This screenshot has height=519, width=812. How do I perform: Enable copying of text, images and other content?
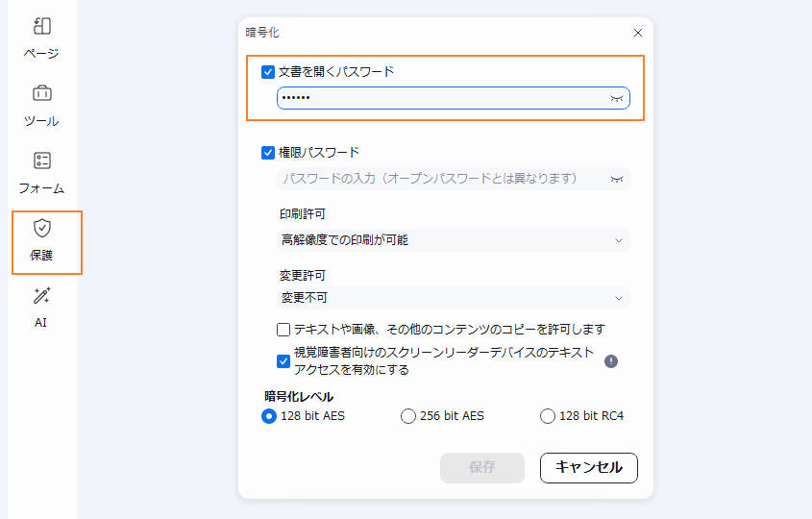click(x=283, y=330)
